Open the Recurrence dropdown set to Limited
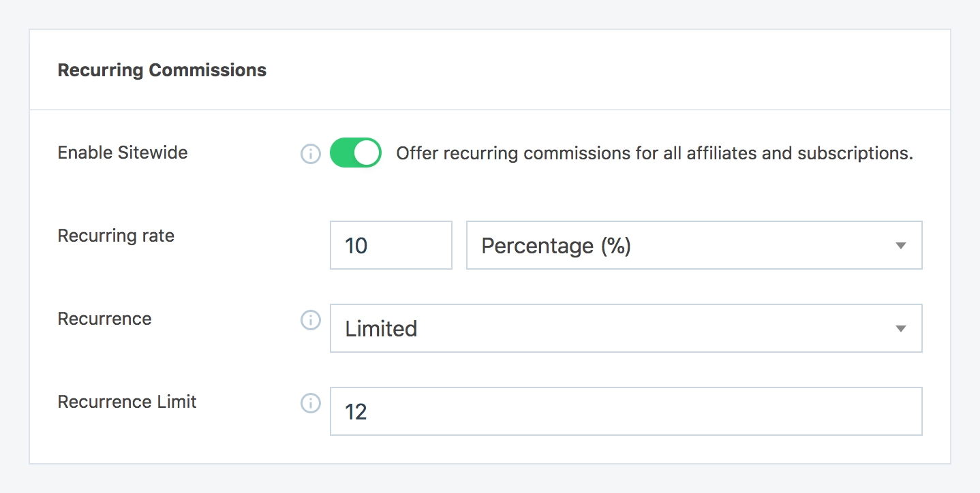980x493 pixels. 625,328
